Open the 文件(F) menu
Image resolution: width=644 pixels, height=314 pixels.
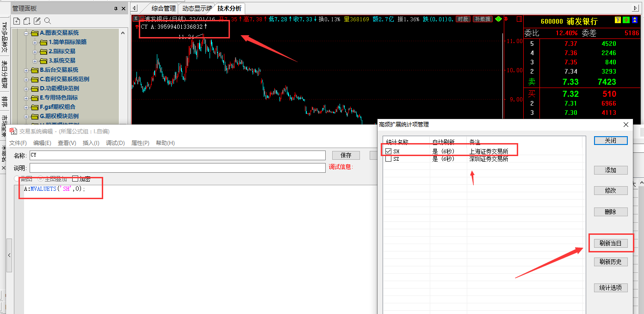[x=18, y=143]
